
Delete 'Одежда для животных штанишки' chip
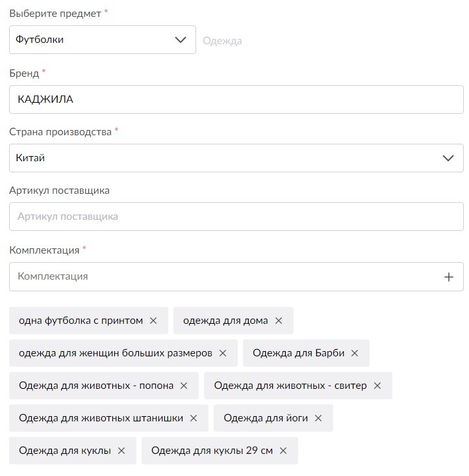(x=194, y=418)
